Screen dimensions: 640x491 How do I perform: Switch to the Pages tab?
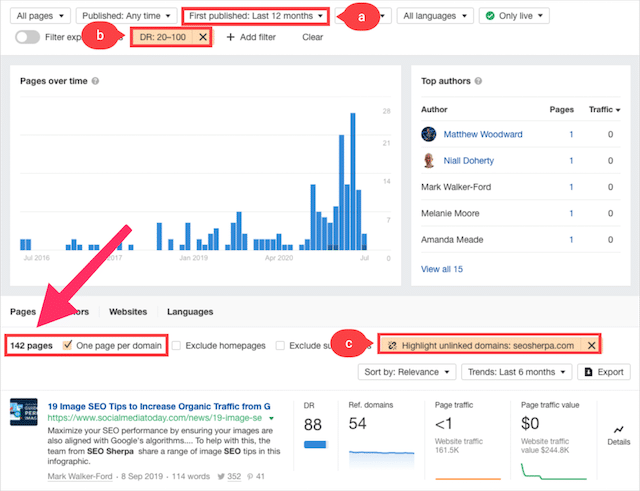pos(23,312)
